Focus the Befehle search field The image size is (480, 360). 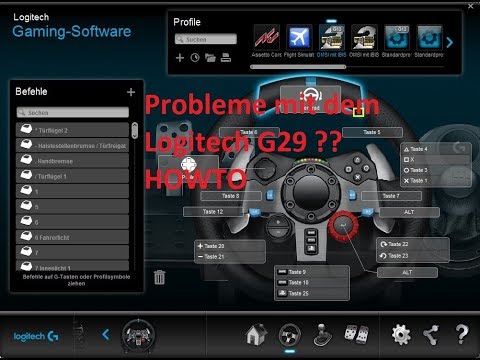pos(73,112)
